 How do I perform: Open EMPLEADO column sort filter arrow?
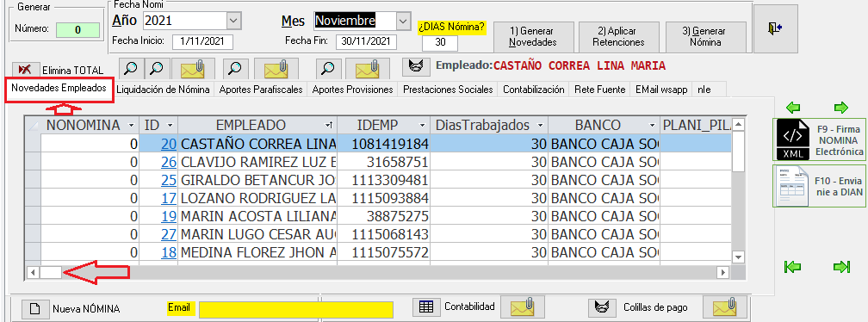pyautogui.click(x=329, y=125)
